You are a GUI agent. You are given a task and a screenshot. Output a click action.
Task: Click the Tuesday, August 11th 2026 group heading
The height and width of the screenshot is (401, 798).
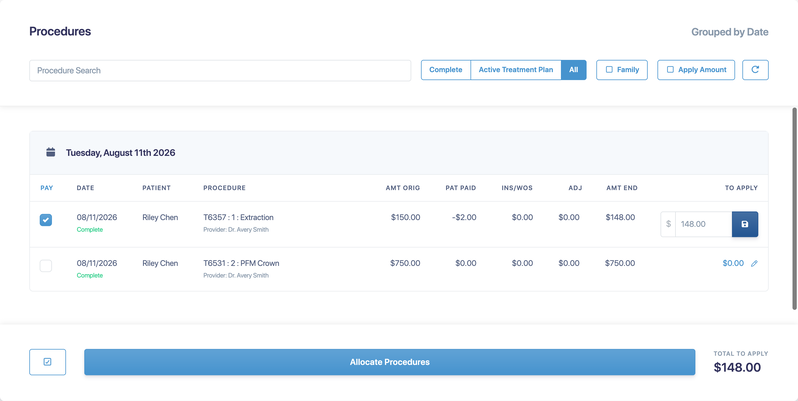[121, 153]
